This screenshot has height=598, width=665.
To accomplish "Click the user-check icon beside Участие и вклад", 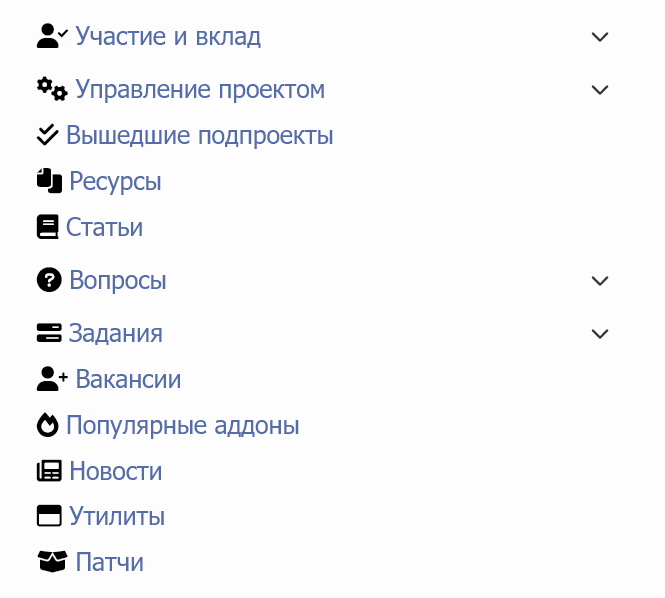I will tap(52, 37).
